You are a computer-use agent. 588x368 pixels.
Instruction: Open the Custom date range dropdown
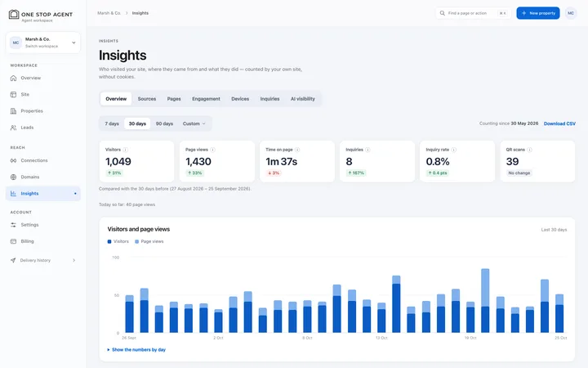coord(194,123)
